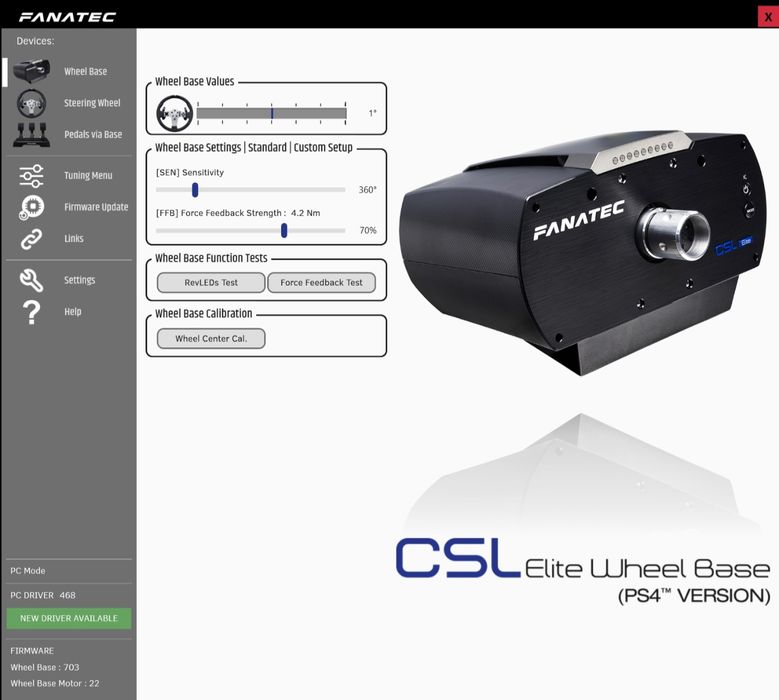Image resolution: width=779 pixels, height=700 pixels.
Task: Click the 1° wheel angle value
Action: [x=373, y=113]
